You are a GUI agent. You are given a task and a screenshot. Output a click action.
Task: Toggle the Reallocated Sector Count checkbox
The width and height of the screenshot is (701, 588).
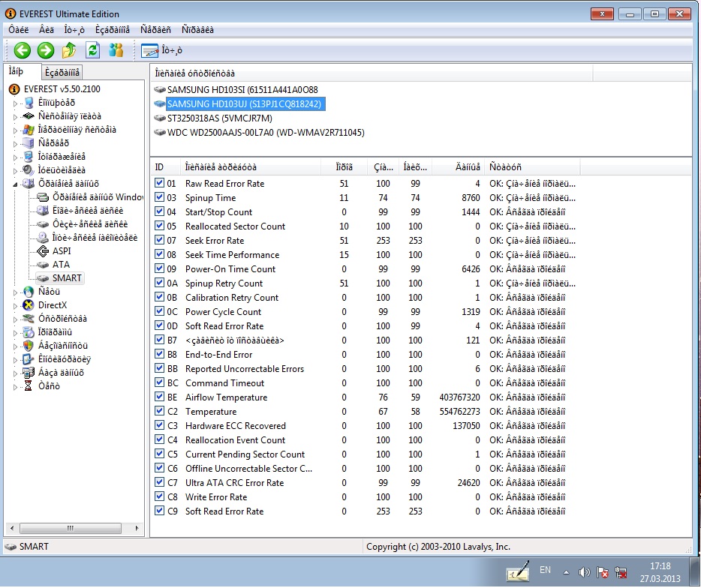tap(159, 226)
